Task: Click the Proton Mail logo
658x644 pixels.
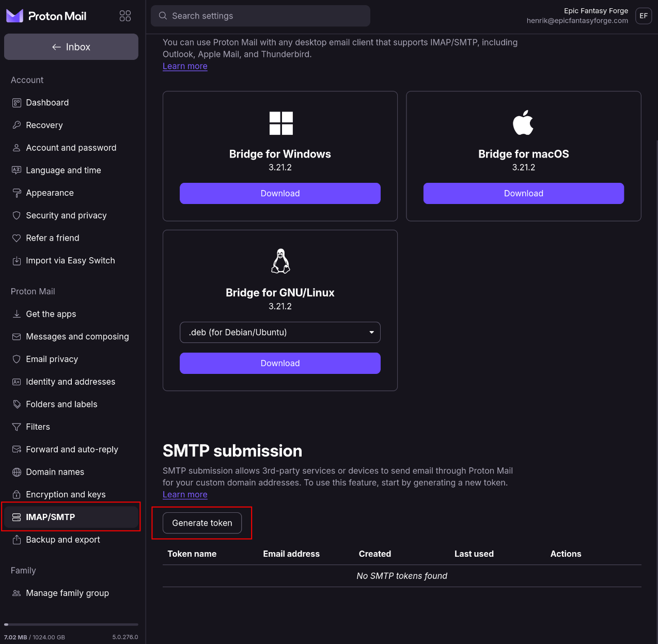Action: [x=46, y=16]
